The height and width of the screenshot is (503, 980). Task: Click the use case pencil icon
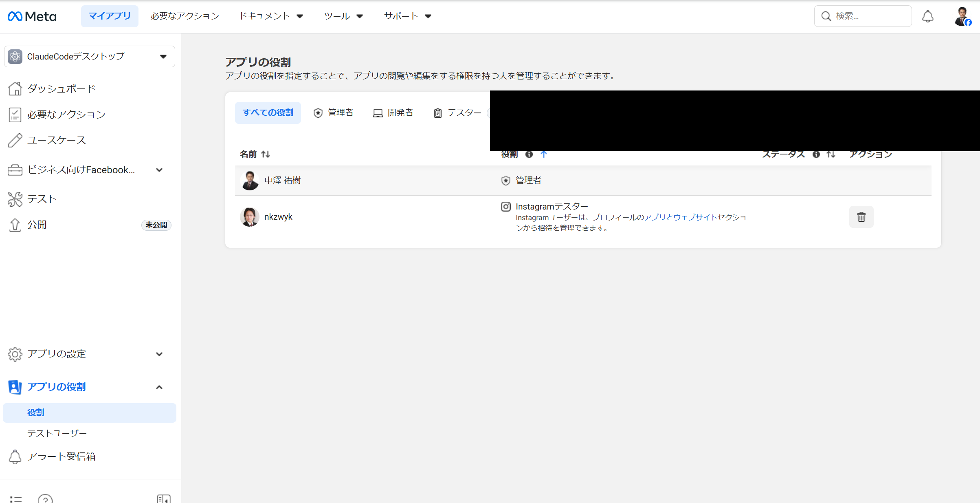click(x=15, y=140)
